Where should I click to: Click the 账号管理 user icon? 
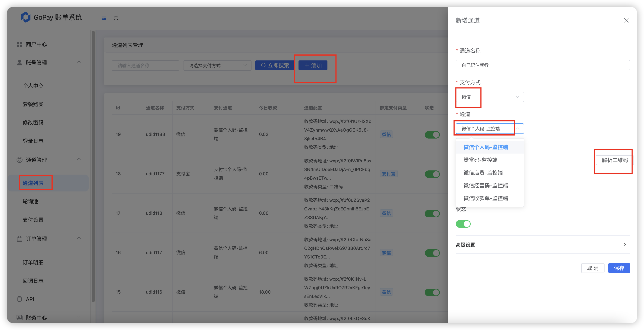click(x=19, y=62)
